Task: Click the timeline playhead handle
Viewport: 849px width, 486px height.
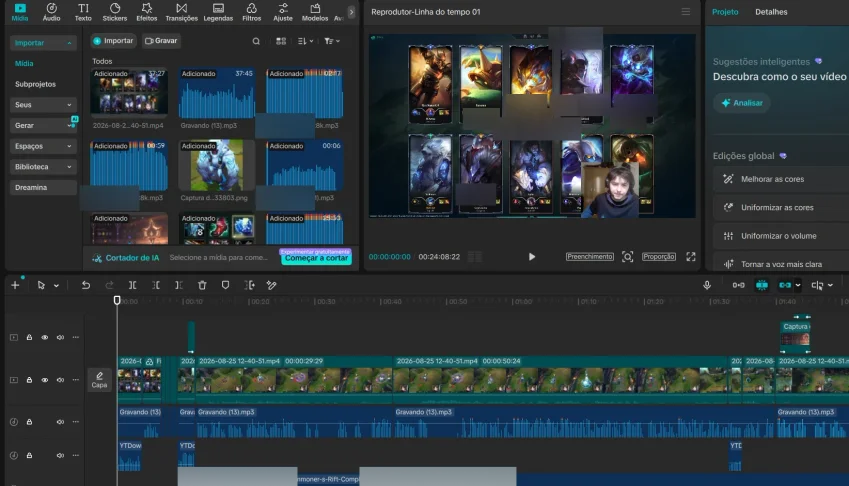Action: point(117,300)
